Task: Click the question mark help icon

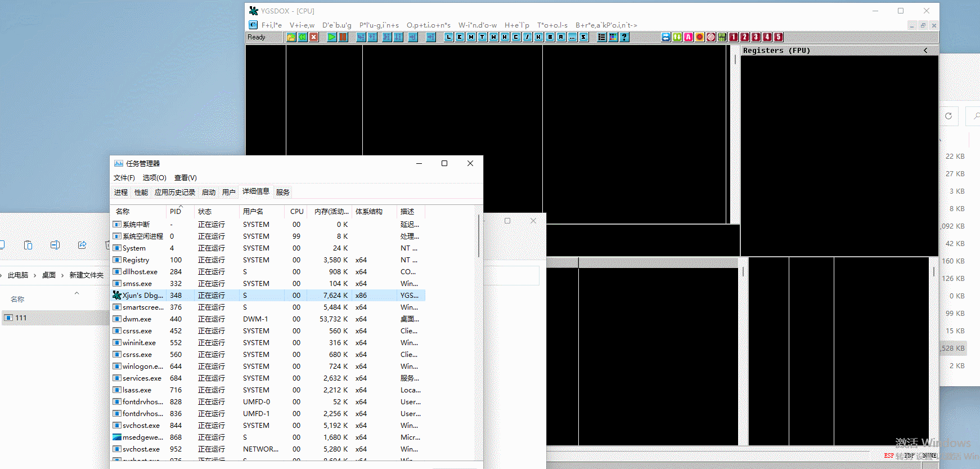Action: tap(624, 37)
